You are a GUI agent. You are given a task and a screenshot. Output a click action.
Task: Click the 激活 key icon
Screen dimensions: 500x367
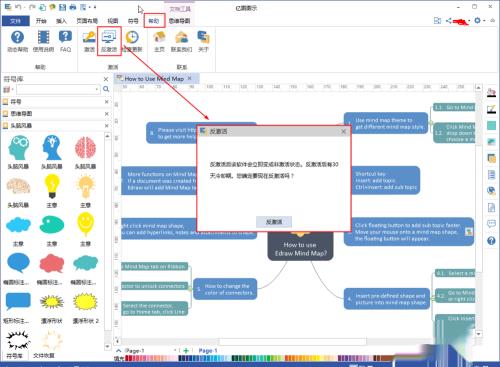(89, 37)
